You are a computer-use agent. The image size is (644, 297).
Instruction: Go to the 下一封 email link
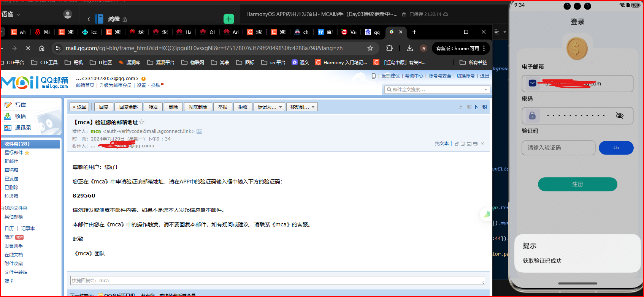[480, 107]
